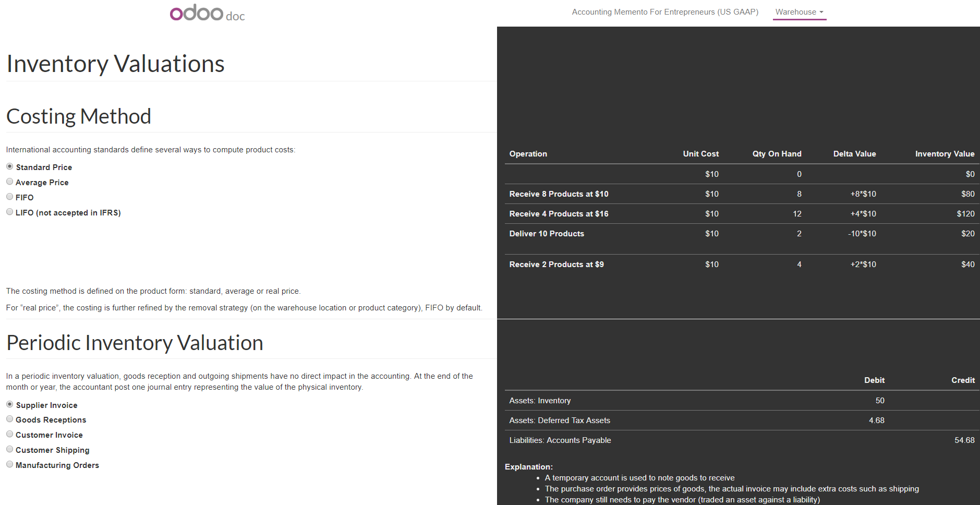The height and width of the screenshot is (505, 980).
Task: Click the Periodic Inventory Valuation heading
Action: 135,343
